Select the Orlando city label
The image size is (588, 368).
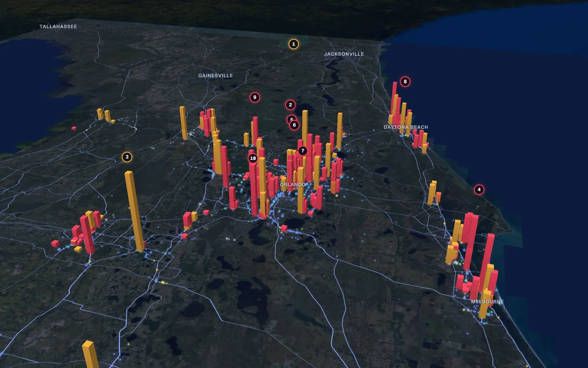293,185
